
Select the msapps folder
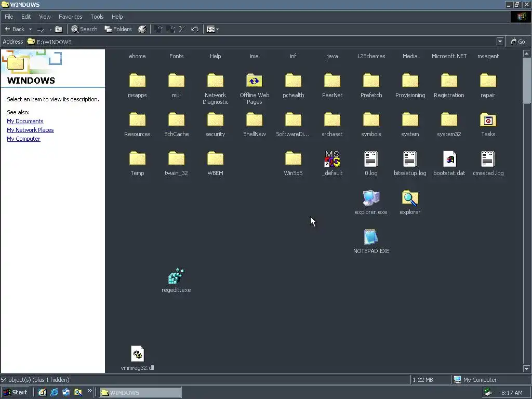tap(137, 81)
